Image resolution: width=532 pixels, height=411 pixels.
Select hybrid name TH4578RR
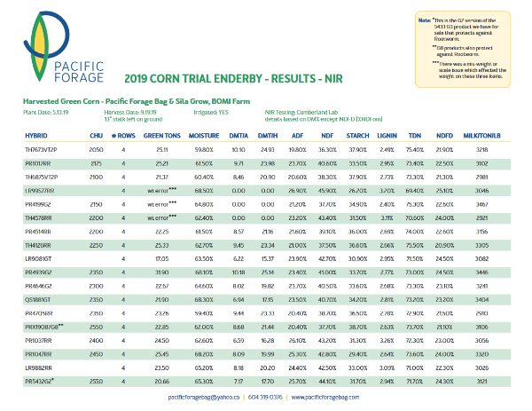[38, 218]
